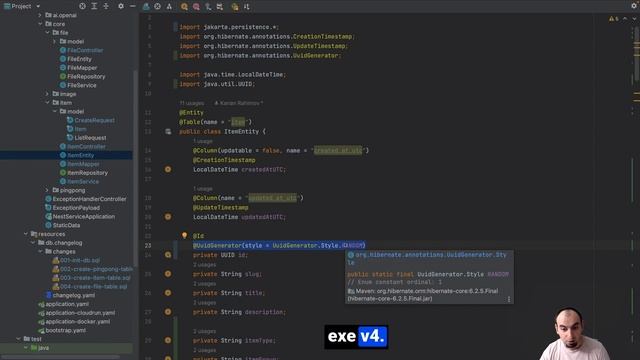This screenshot has width=640, height=360.
Task: Collapse the test folder
Action: [18, 339]
